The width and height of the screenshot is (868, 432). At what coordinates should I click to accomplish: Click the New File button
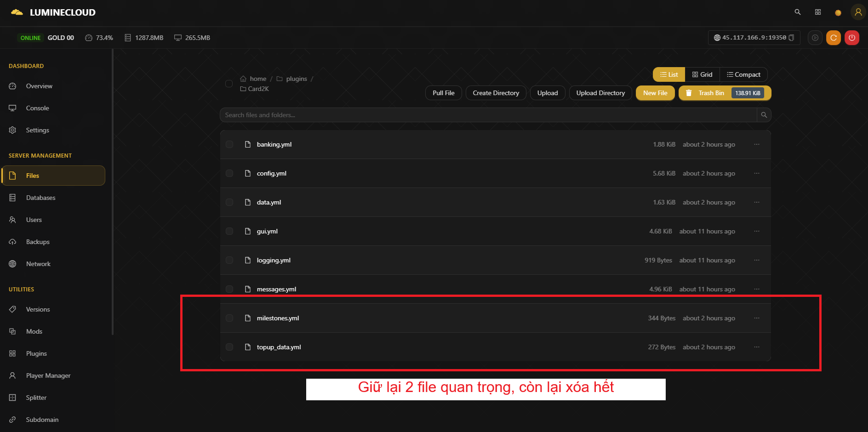pyautogui.click(x=655, y=93)
